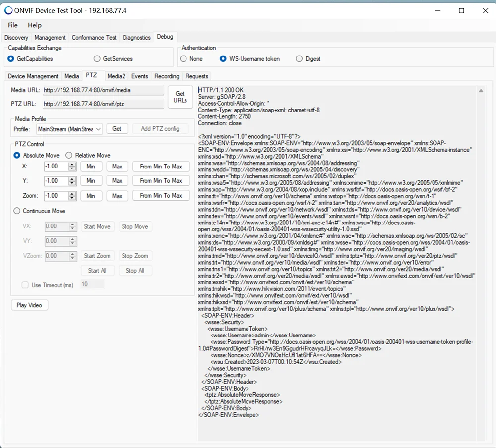Click the VX velocity input field
This screenshot has width=496, height=448.
click(x=57, y=226)
